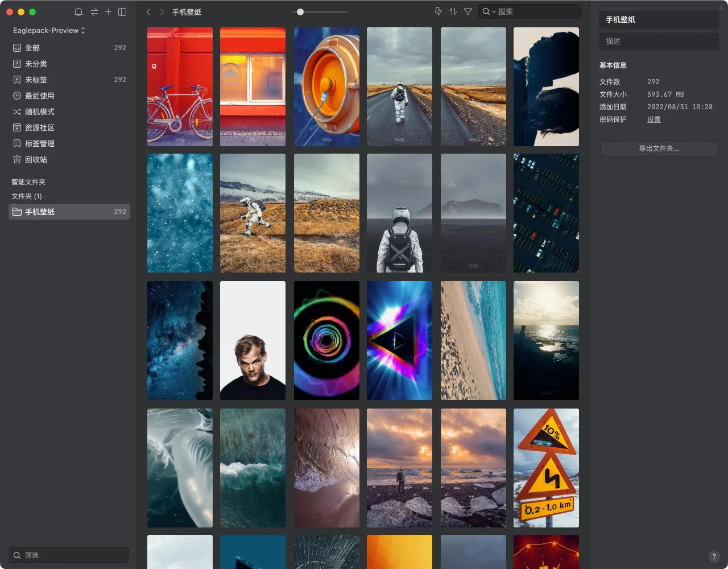Click the 导出文件夹... button

point(659,149)
